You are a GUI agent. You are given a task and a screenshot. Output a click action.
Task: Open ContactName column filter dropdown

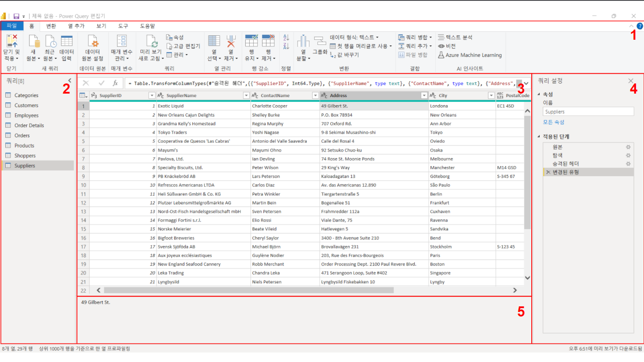tap(315, 95)
